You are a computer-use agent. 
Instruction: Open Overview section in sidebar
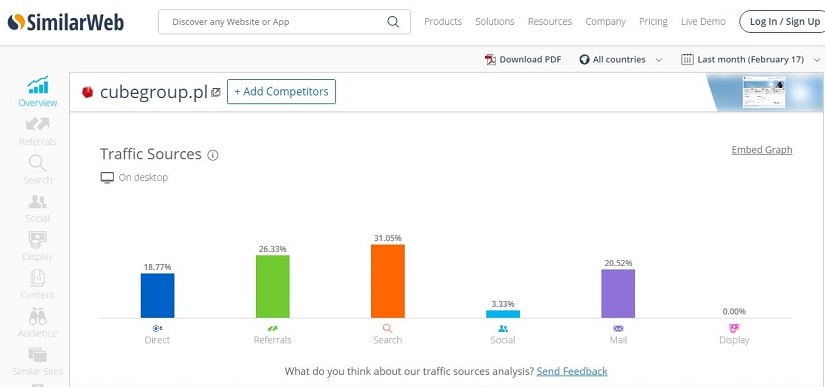pyautogui.click(x=38, y=91)
